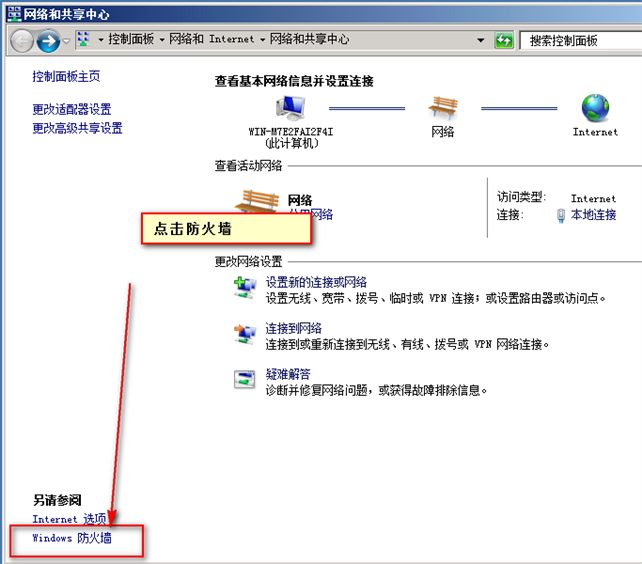The width and height of the screenshot is (642, 564).
Task: Click the 连接到网络 icon
Action: (x=245, y=334)
